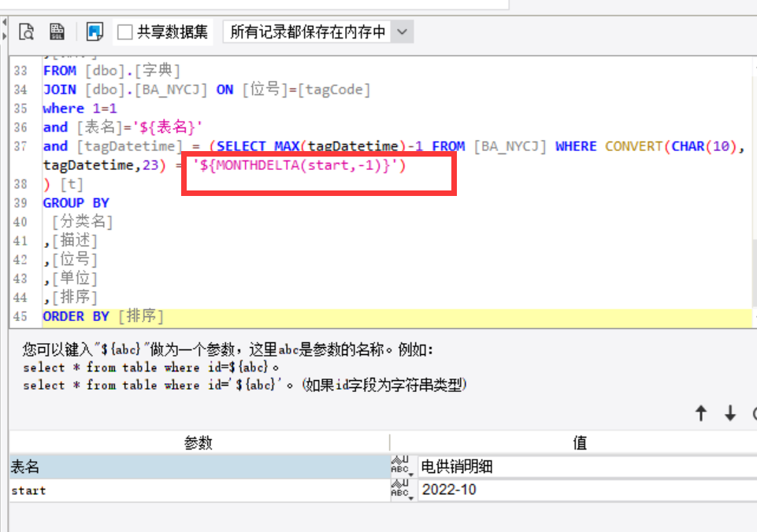This screenshot has height=532, width=757.
Task: Click the preview dataset icon
Action: tap(27, 31)
